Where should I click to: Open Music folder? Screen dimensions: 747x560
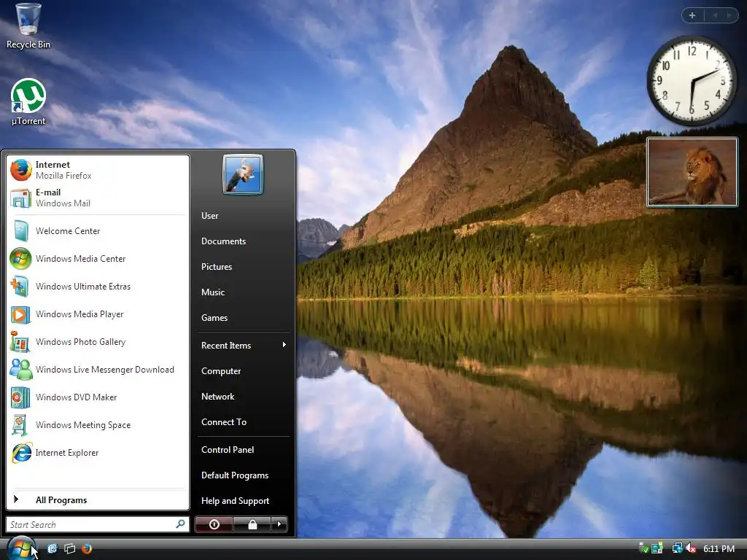(x=244, y=292)
